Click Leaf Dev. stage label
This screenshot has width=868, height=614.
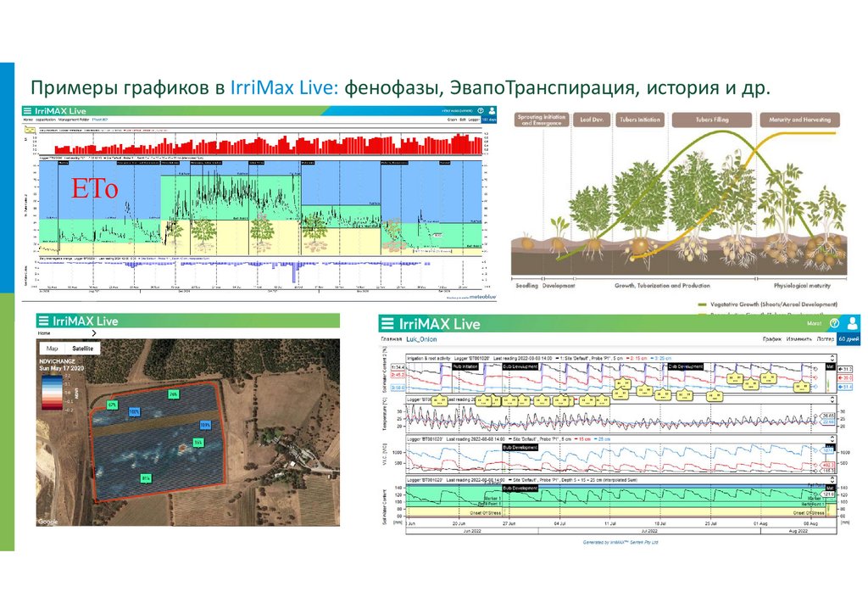pos(591,120)
